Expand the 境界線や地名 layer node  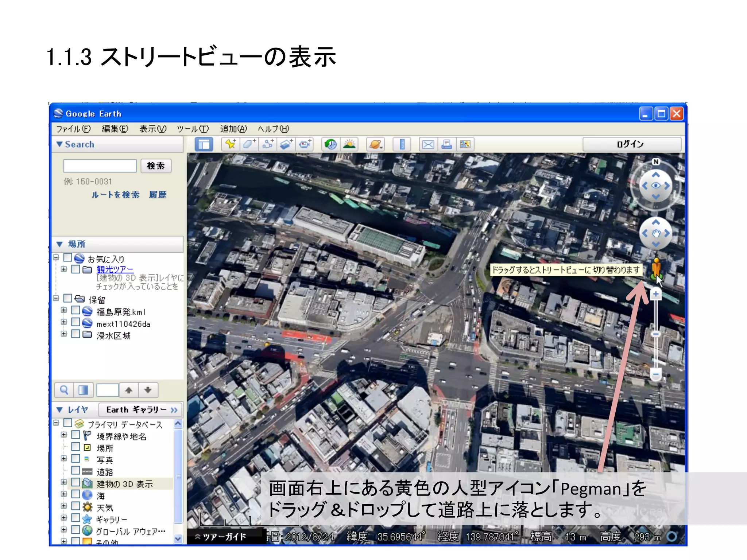(64, 435)
